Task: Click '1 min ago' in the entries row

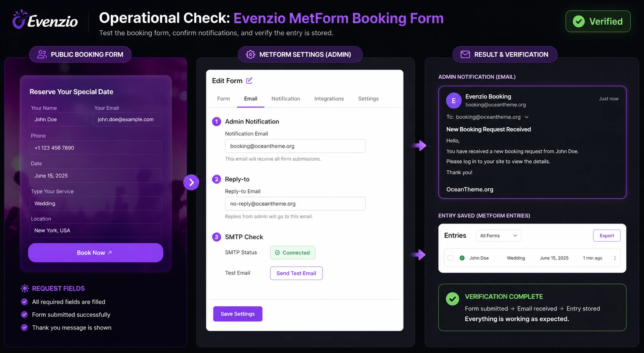Action: 593,258
